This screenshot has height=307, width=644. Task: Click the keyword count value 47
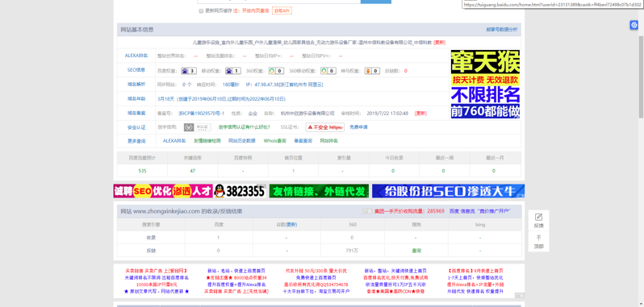(193, 171)
